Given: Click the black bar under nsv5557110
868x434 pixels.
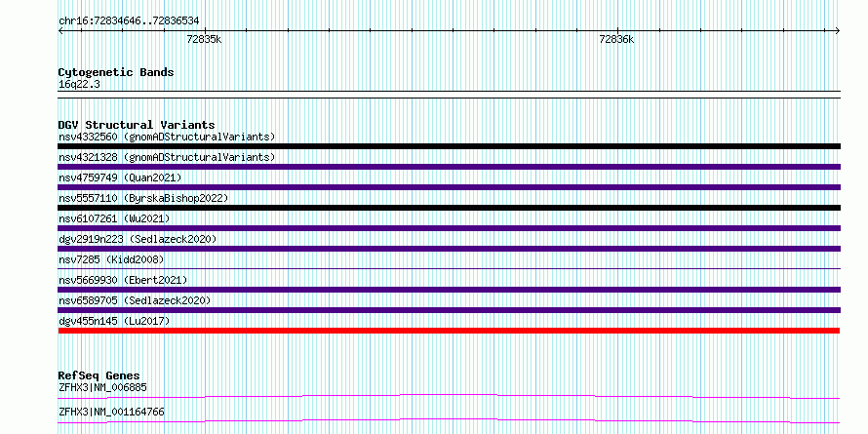Looking at the screenshot, I should 449,208.
